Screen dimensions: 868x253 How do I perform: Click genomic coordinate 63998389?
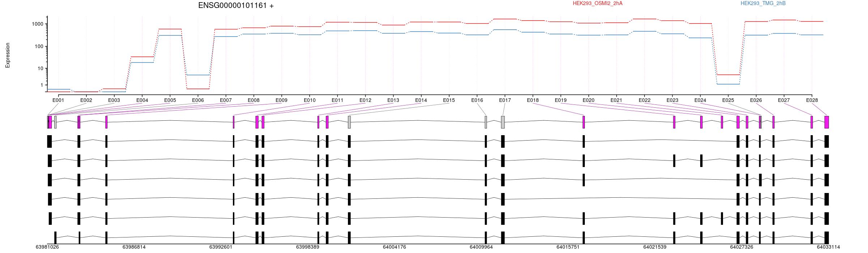[x=308, y=247]
